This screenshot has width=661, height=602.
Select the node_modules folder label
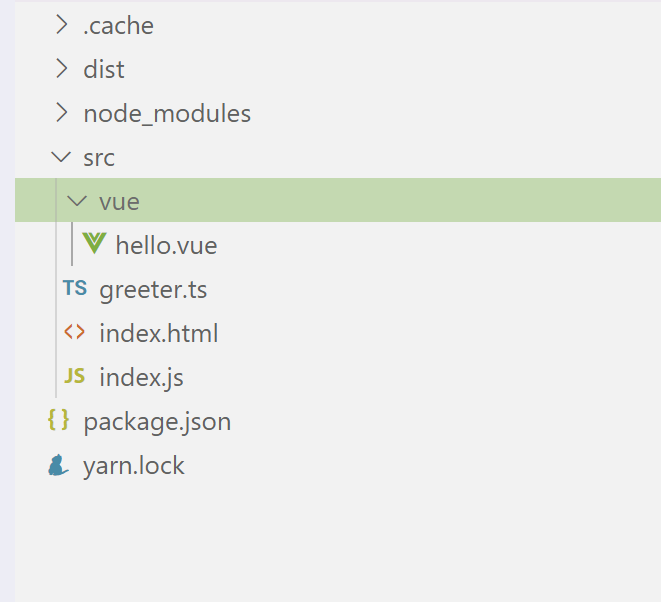click(x=167, y=114)
